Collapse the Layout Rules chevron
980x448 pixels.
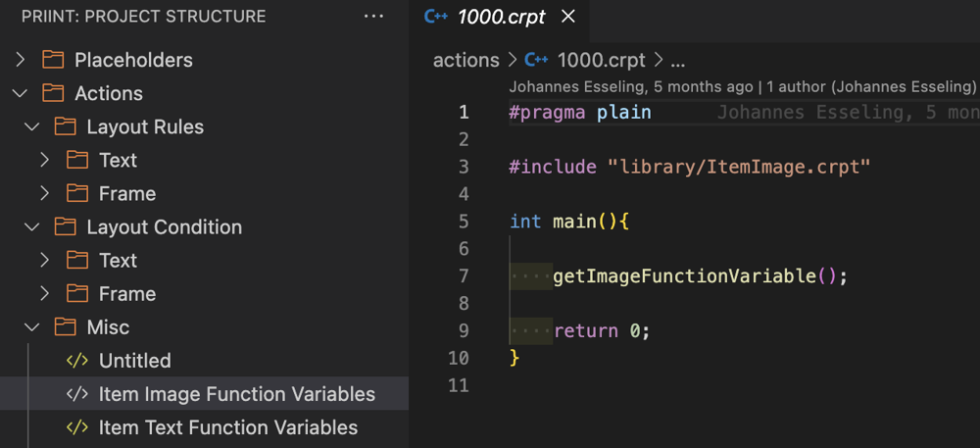pos(32,126)
